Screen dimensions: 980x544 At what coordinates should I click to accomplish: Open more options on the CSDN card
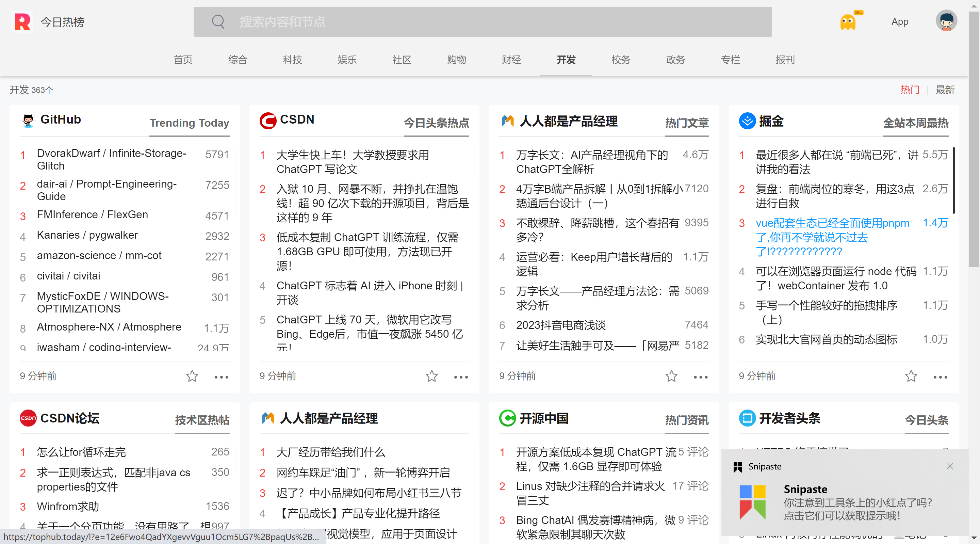click(x=461, y=377)
